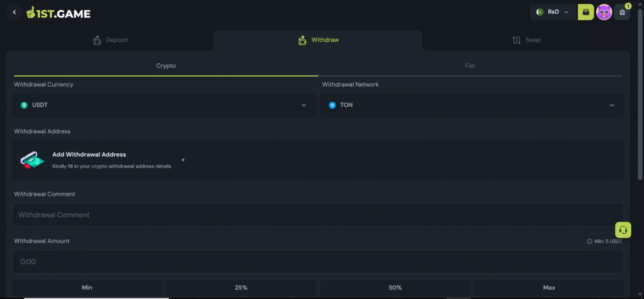The image size is (644, 299).
Task: Set amount with the Min button
Action: pyautogui.click(x=87, y=288)
